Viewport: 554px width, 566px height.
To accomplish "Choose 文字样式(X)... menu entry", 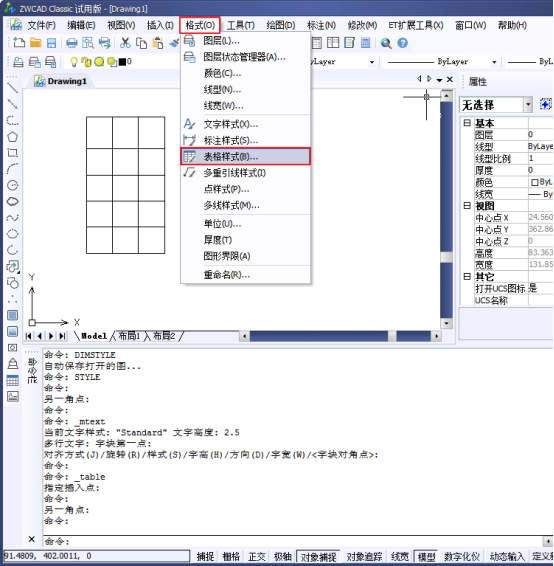I will tap(245, 124).
